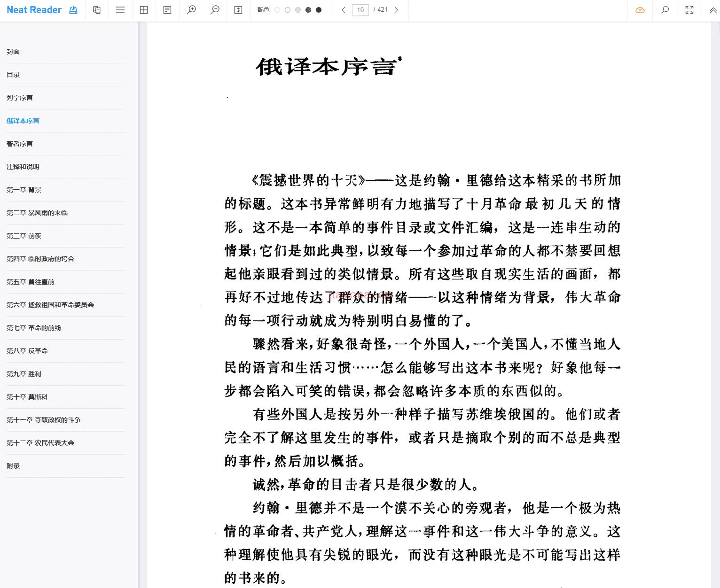Select the second light color theme swatch
This screenshot has width=720, height=588.
pyautogui.click(x=288, y=10)
